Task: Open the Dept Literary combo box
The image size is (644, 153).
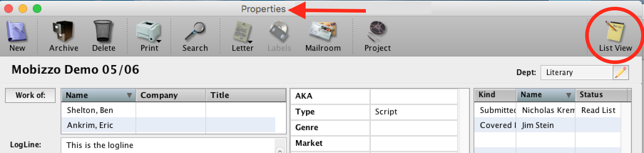Action: point(577,73)
